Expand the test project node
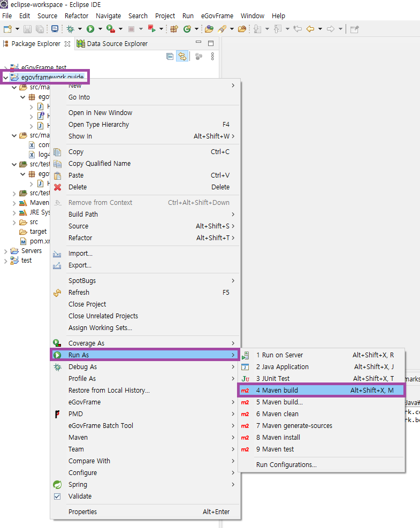420x528 pixels. click(x=6, y=261)
